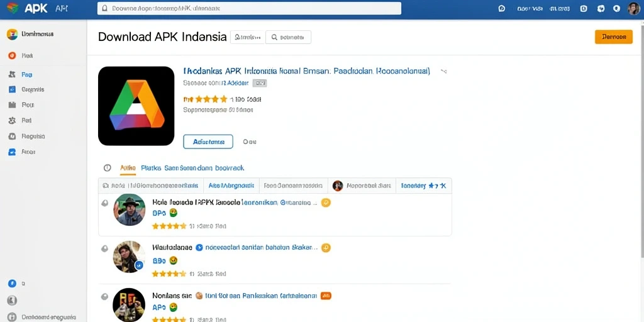This screenshot has height=322, width=644.
Task: Click the outlined 'Aduetantal' button
Action: (208, 142)
